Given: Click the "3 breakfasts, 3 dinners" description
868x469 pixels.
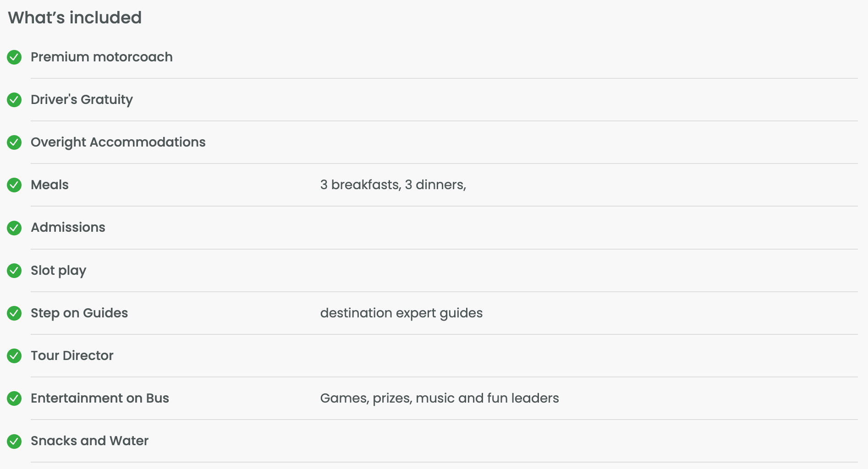Looking at the screenshot, I should click(x=393, y=185).
